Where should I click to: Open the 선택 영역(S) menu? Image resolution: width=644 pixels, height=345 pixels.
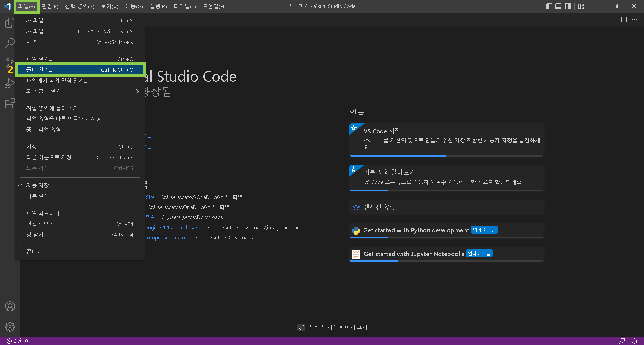coord(79,6)
